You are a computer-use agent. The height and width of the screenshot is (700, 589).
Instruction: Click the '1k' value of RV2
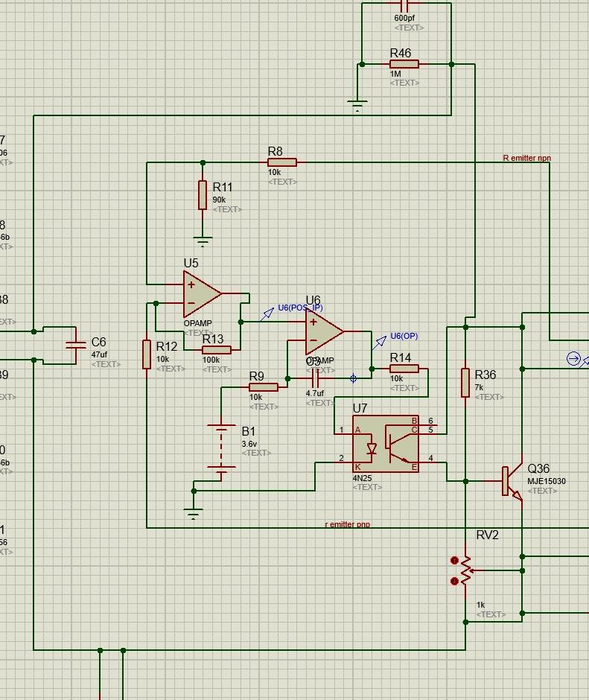(x=480, y=605)
